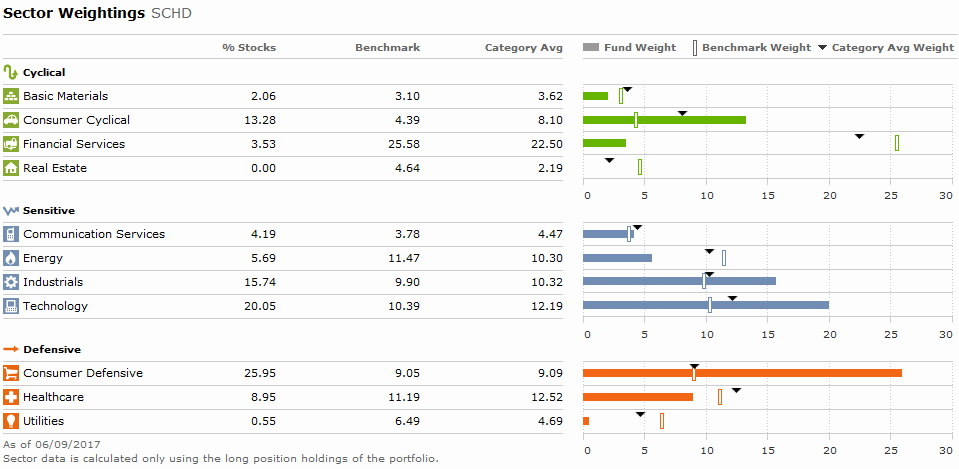Click the Utilities % Stocks value 0.55
This screenshot has width=959, height=469.
point(264,421)
